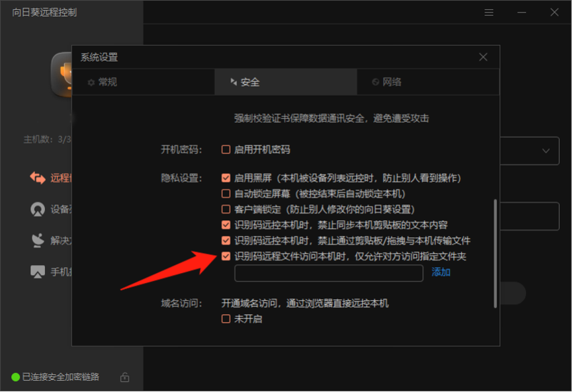Click the remote control sidebar icon
This screenshot has height=392, width=573.
[38, 177]
